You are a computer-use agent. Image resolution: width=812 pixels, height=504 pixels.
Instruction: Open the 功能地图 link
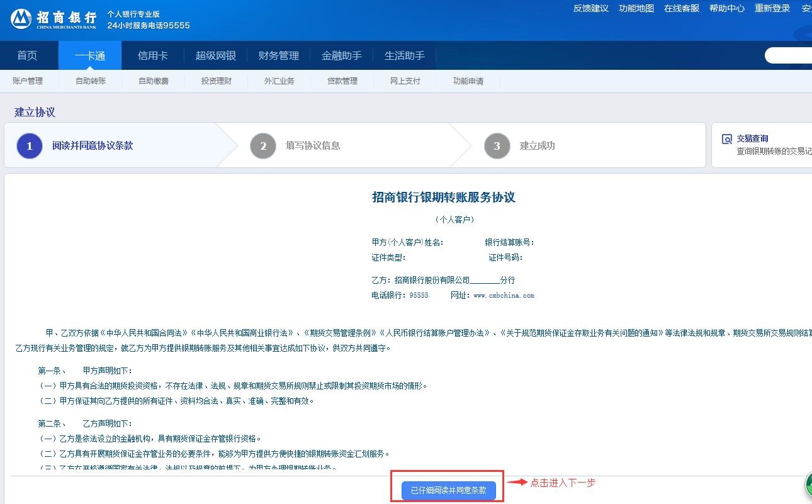[x=636, y=8]
